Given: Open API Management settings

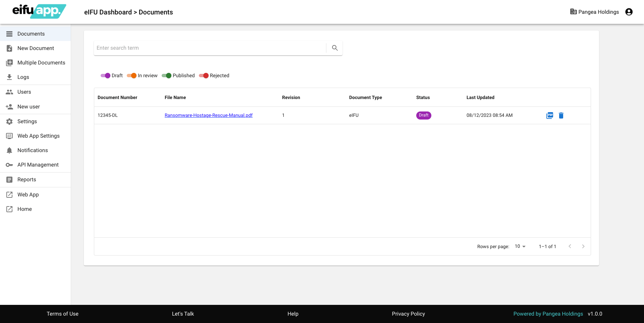Looking at the screenshot, I should point(38,165).
